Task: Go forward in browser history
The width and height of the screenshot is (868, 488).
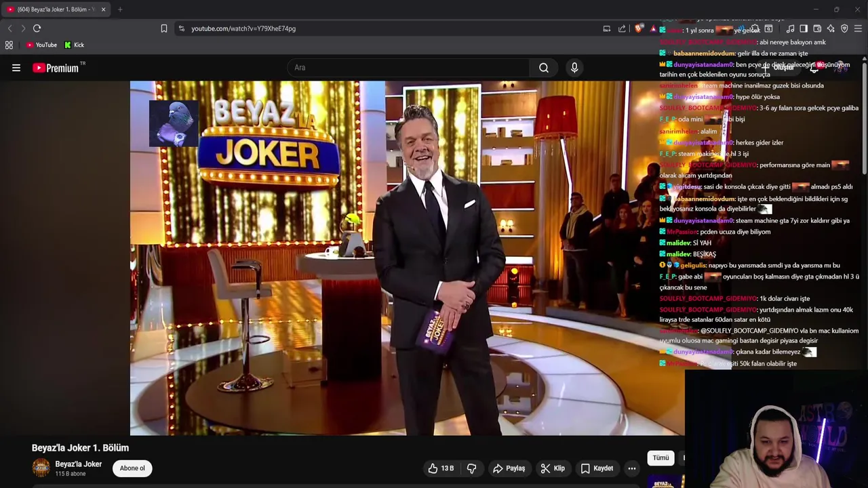Action: [23, 28]
